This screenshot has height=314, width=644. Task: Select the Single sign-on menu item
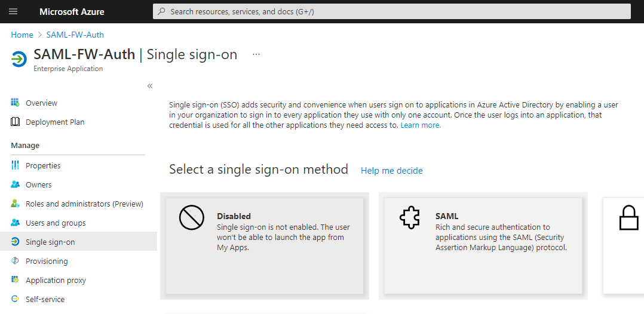pos(50,242)
